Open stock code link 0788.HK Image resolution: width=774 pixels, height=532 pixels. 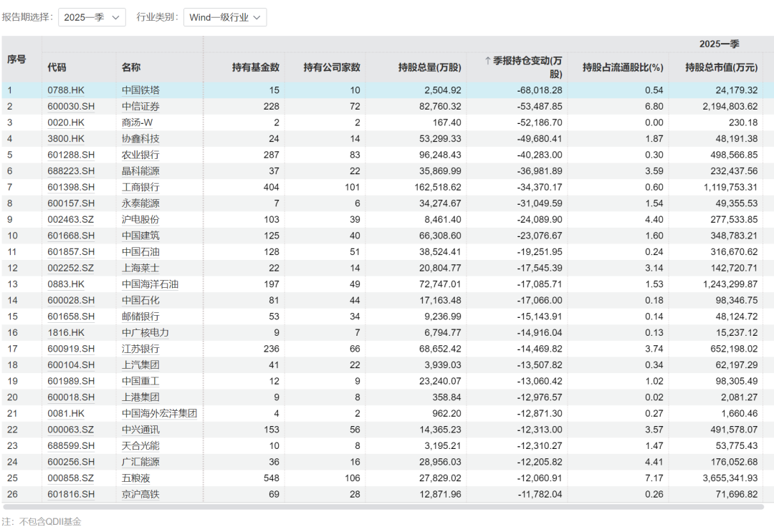(x=66, y=90)
